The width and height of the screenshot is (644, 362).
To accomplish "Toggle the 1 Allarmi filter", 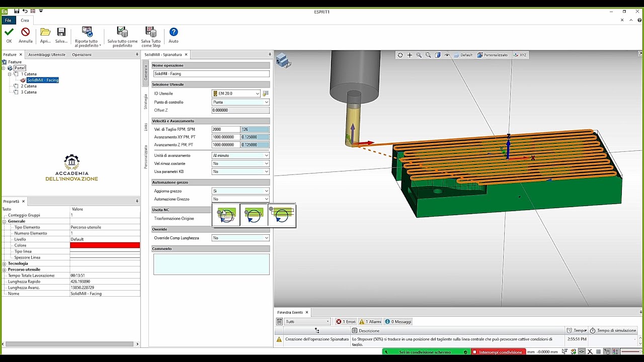I will 370,322.
